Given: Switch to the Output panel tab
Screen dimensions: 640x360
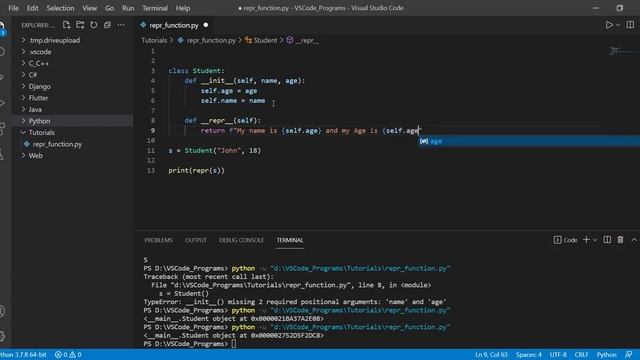Looking at the screenshot, I should point(196,240).
